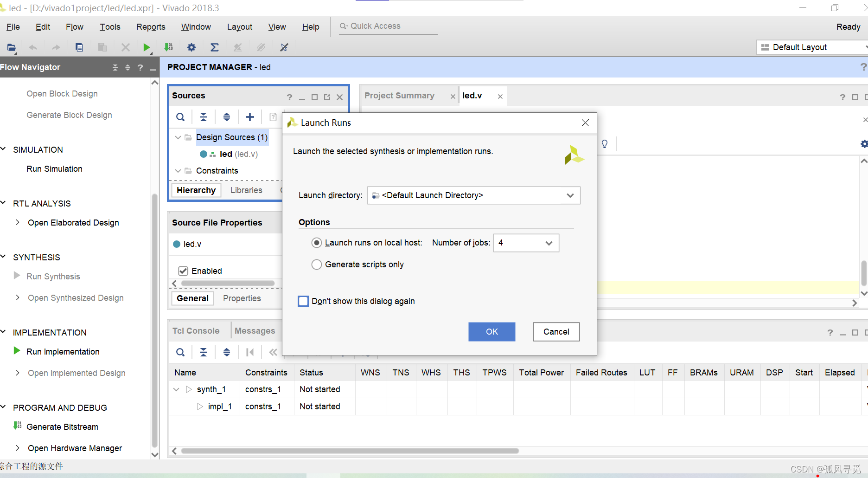Add sources with the plus icon
Image resolution: width=868 pixels, height=478 pixels.
(x=250, y=117)
